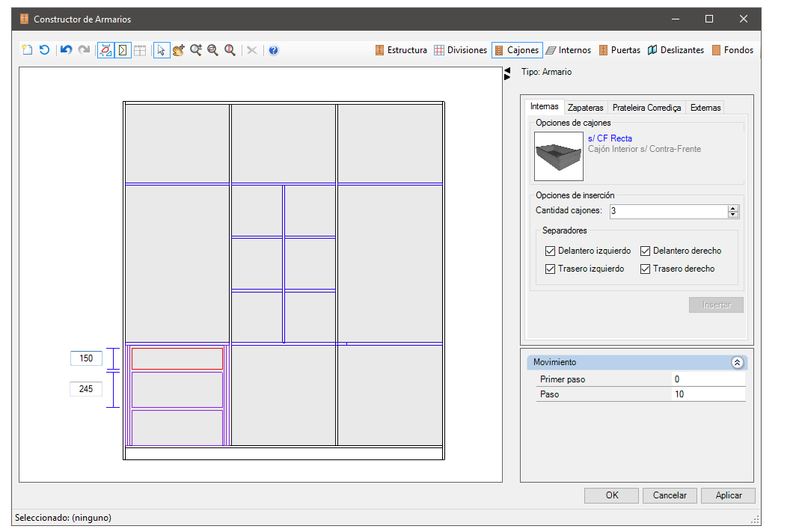This screenshot has width=799, height=532.
Task: Click the drawer thumbnail image
Action: 559,156
